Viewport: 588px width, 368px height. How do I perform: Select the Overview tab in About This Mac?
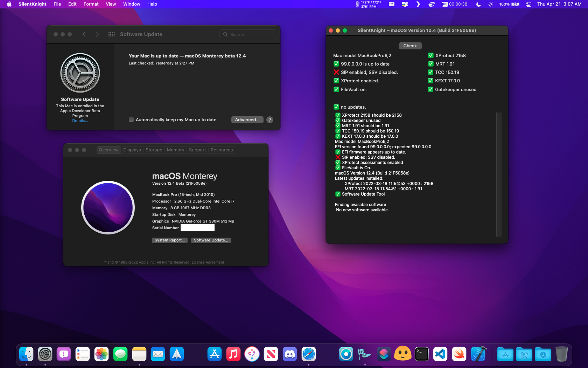pos(108,150)
